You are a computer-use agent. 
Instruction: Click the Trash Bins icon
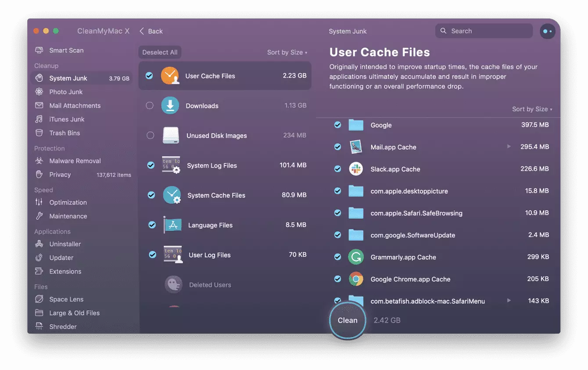[39, 133]
